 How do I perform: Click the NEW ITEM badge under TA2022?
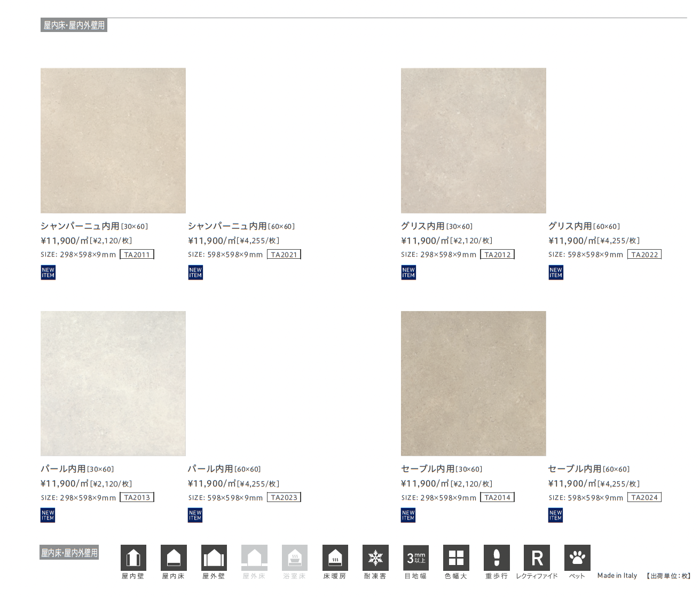[x=555, y=273]
